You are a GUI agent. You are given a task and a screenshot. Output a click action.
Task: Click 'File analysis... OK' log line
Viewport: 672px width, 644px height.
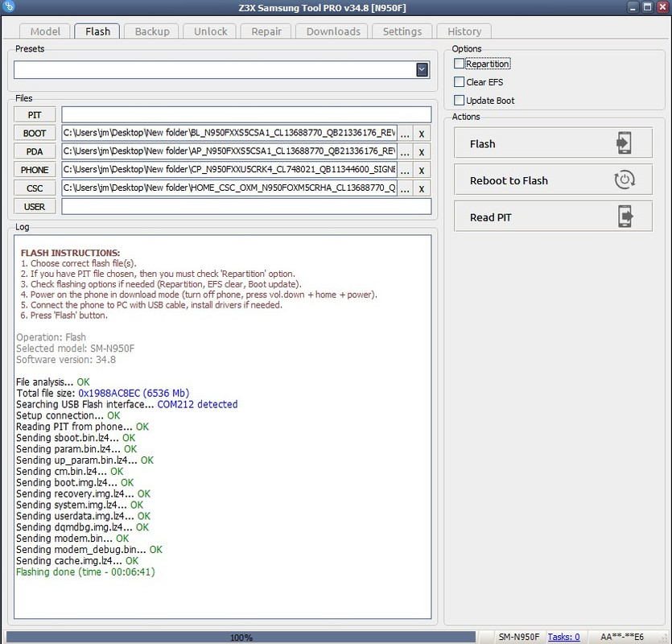pos(53,382)
